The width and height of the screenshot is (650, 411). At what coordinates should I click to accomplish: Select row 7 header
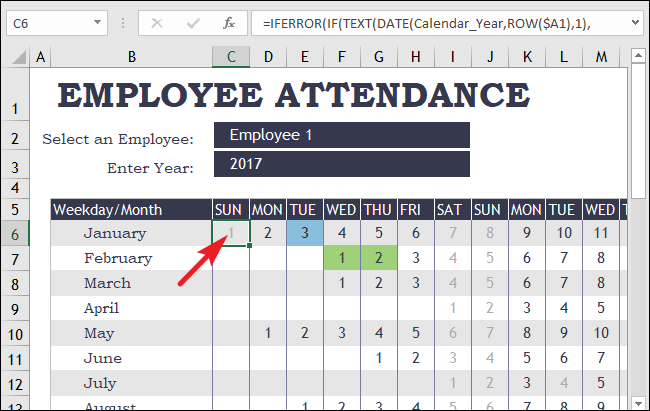(x=15, y=259)
